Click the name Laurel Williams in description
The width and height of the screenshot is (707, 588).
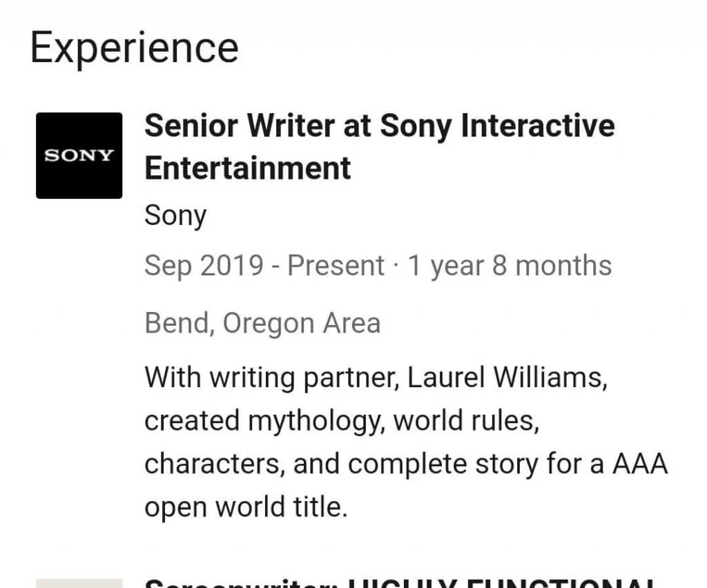click(507, 377)
